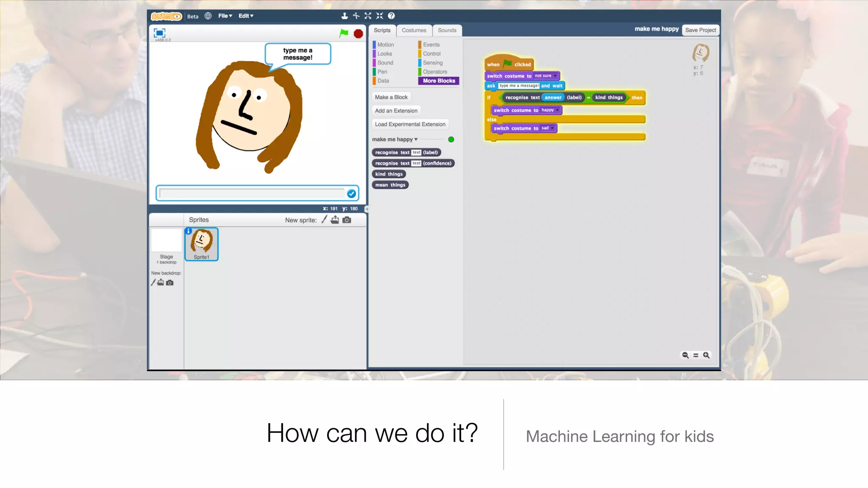Click 'type me a message!' ask text field
The height and width of the screenshot is (488, 868).
519,86
